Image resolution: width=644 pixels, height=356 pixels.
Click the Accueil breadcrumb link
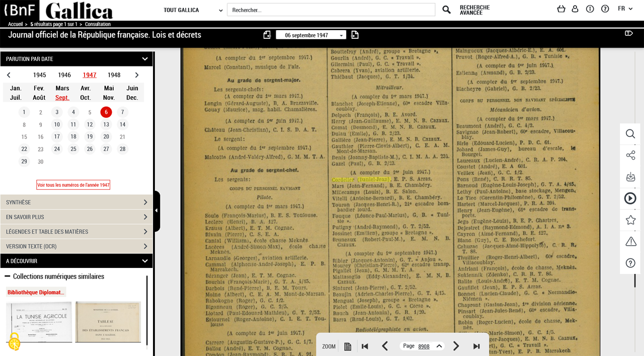click(x=15, y=24)
